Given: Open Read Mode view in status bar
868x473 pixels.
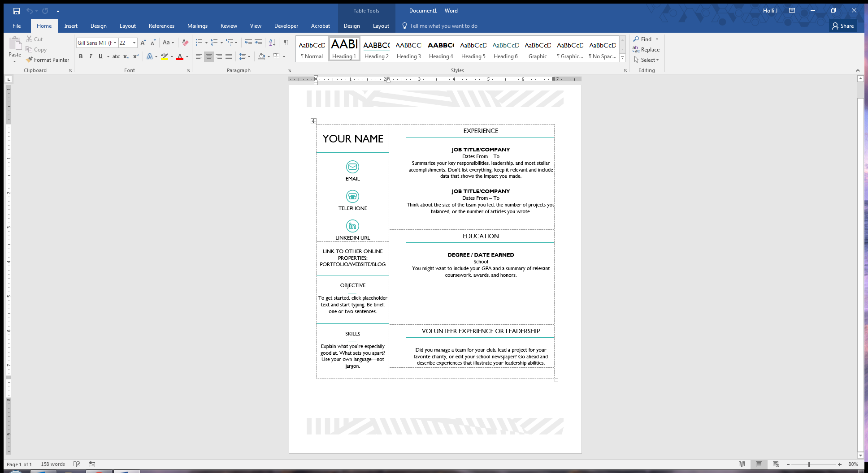Looking at the screenshot, I should pyautogui.click(x=742, y=464).
